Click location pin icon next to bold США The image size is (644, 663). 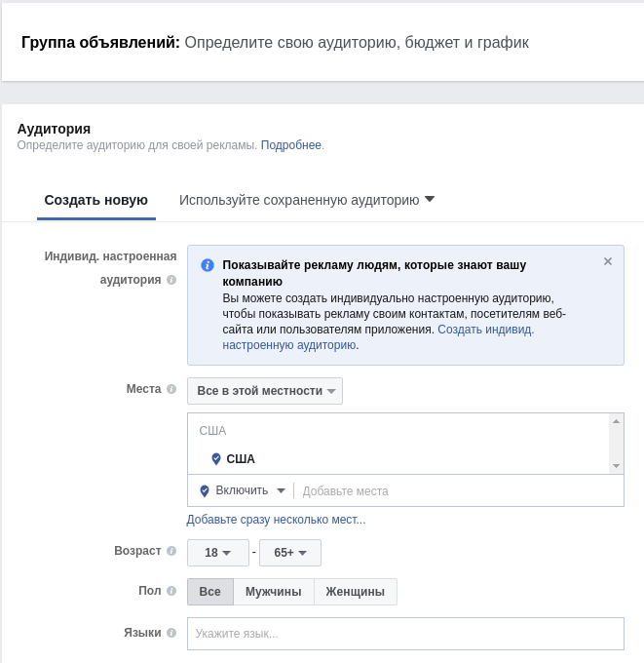[x=216, y=459]
